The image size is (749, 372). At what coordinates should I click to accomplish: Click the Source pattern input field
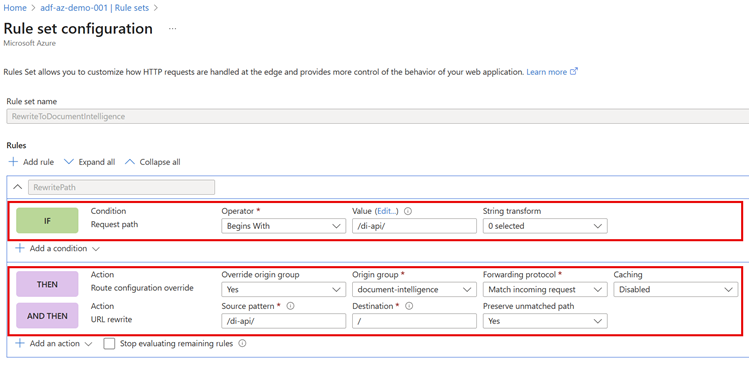[x=283, y=321]
